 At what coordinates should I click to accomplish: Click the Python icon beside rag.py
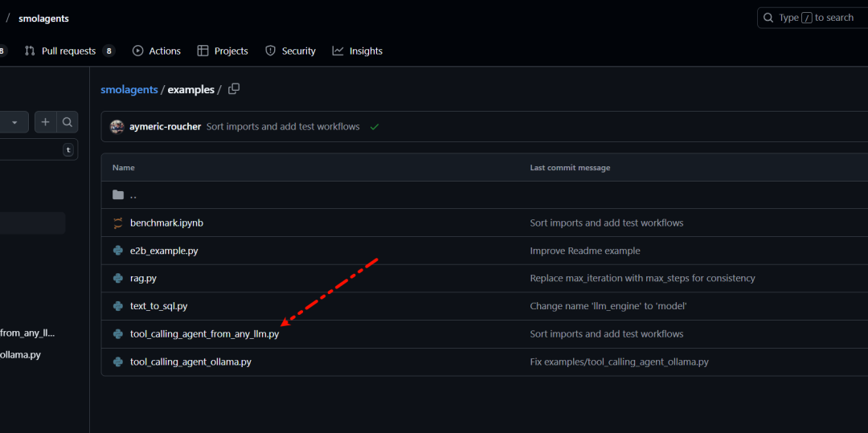pyautogui.click(x=118, y=278)
